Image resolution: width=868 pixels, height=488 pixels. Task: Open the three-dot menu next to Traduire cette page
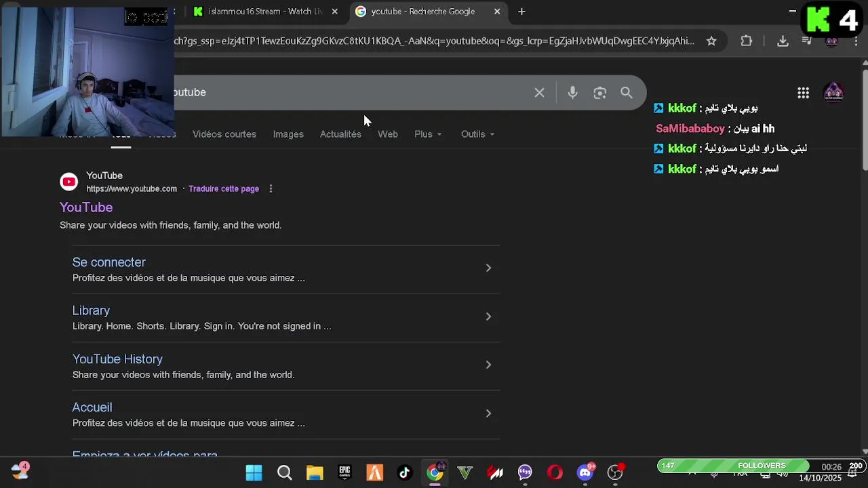271,189
